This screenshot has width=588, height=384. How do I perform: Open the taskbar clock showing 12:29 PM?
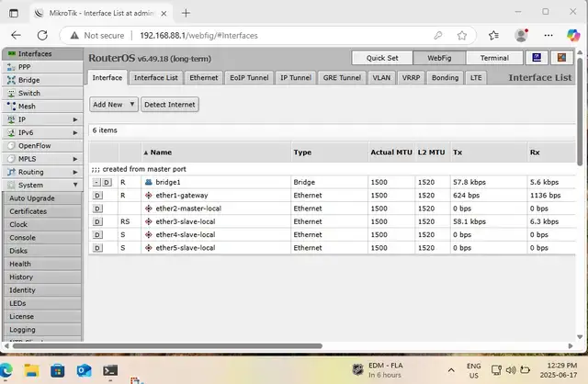point(559,370)
